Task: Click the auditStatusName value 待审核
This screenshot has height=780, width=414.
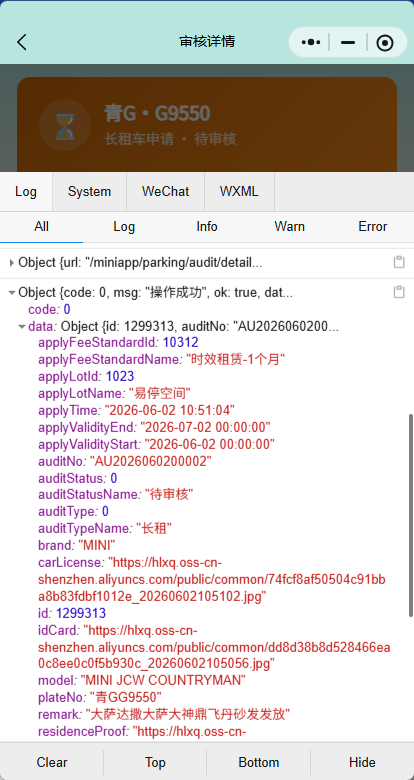Action: click(169, 494)
